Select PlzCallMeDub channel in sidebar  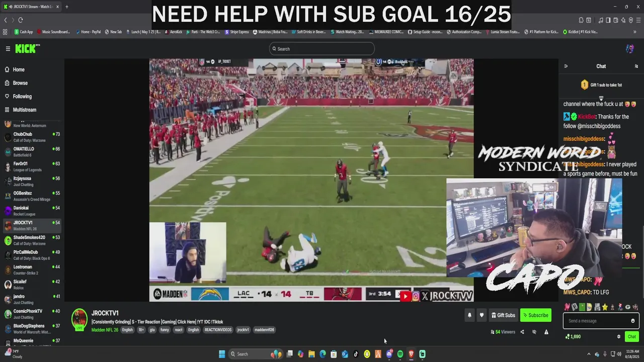pos(32,255)
